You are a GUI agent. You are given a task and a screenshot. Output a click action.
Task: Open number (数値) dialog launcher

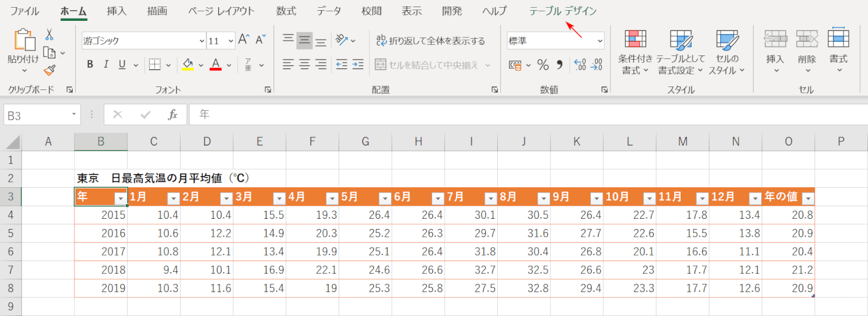[604, 89]
